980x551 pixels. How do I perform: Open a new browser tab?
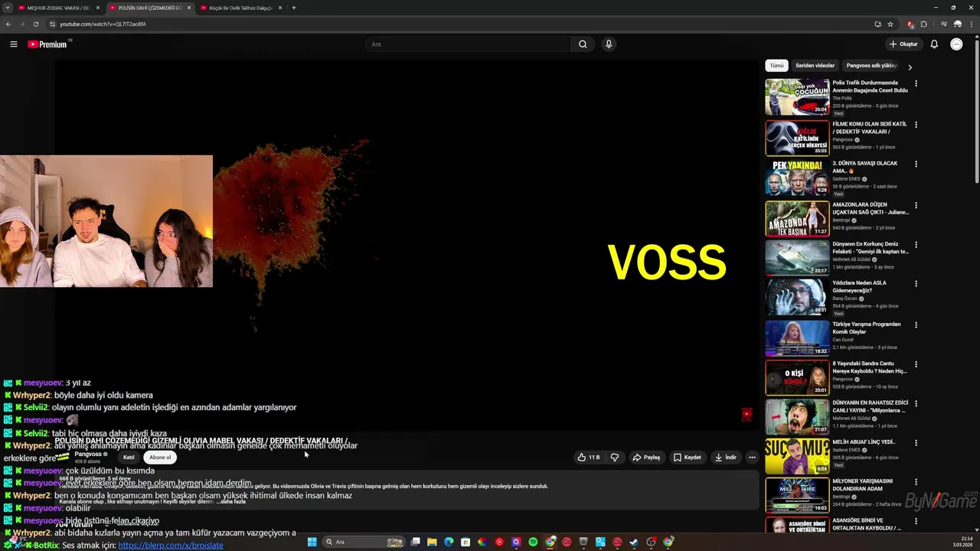[294, 8]
